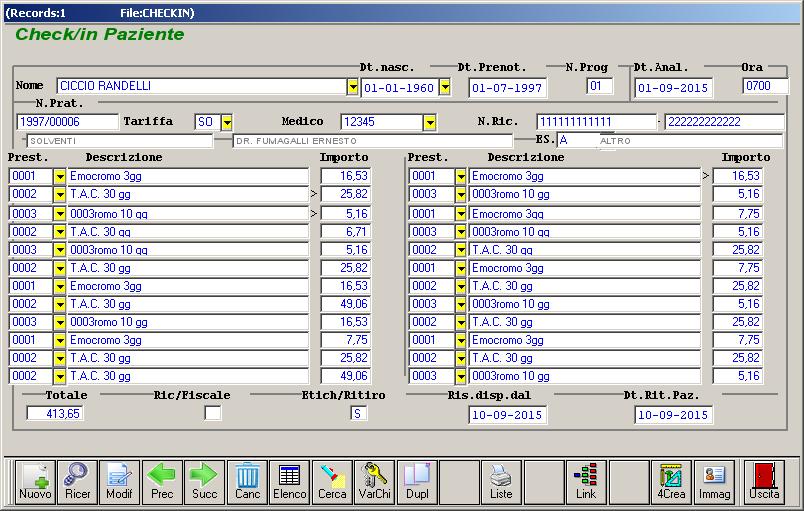
Task: Open dropdown of left row with Importo 6,71
Action: click(x=60, y=232)
